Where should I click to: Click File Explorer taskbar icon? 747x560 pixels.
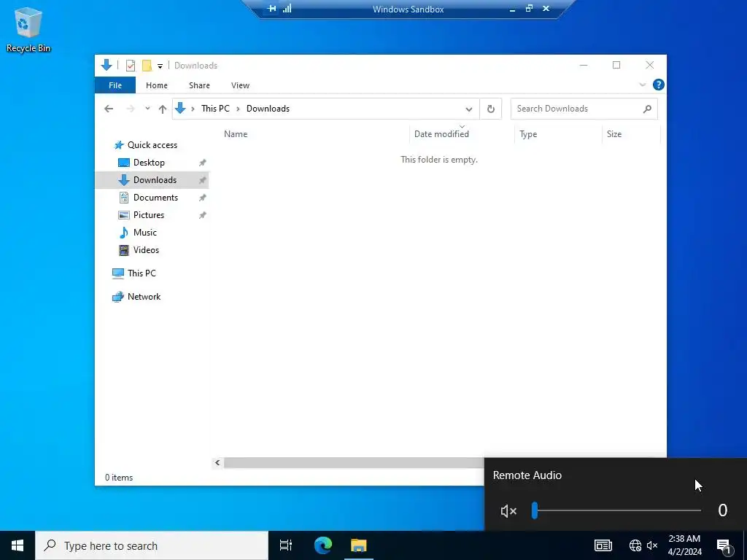click(x=359, y=545)
